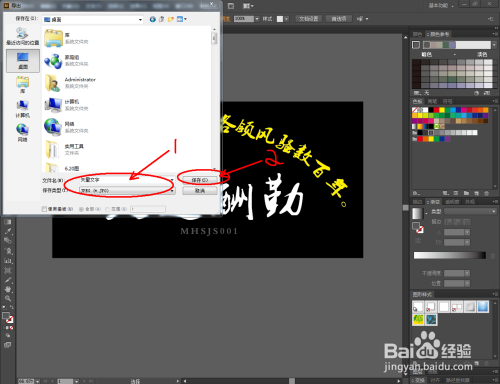
Task: Click the new swatch icon in Swatches panel
Action: pyautogui.click(x=476, y=193)
